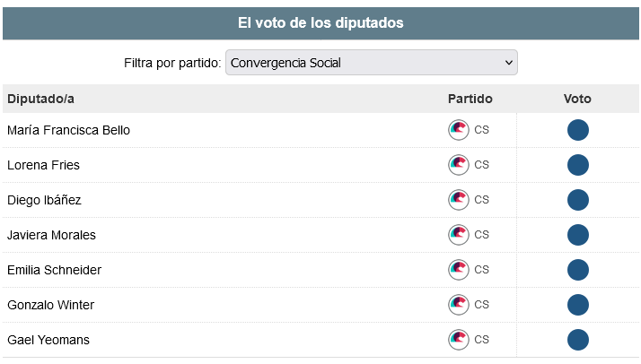Click María Francisca Bello's blue vote dot

coord(578,130)
